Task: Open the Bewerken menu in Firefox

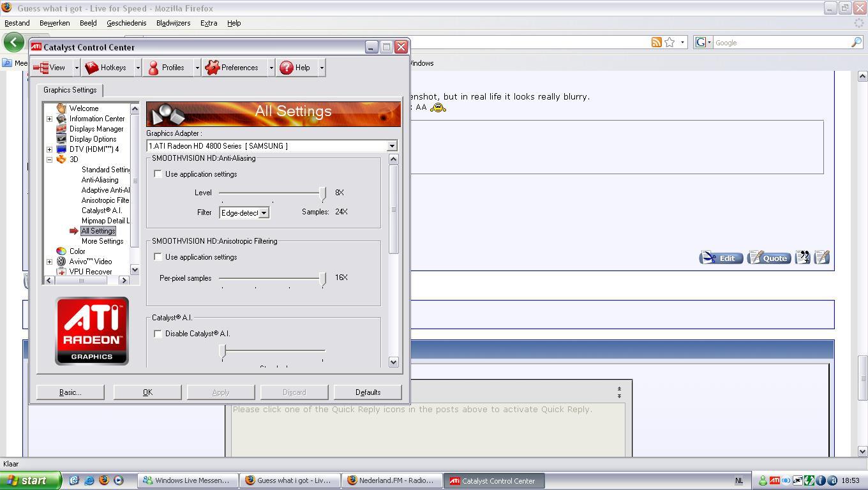Action: coord(55,23)
